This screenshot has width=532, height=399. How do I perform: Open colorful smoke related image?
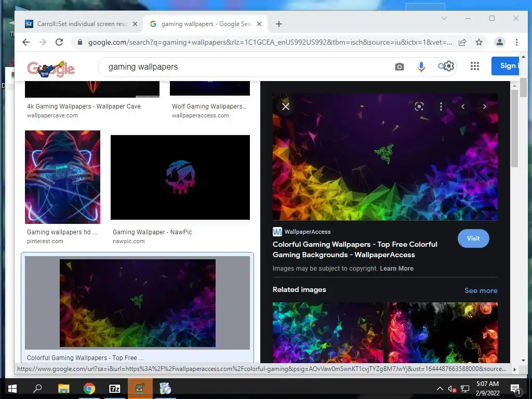[x=443, y=332]
